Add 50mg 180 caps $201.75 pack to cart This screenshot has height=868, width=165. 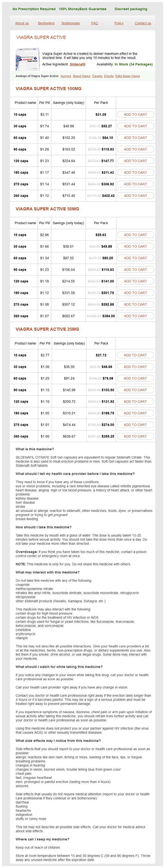tap(135, 293)
